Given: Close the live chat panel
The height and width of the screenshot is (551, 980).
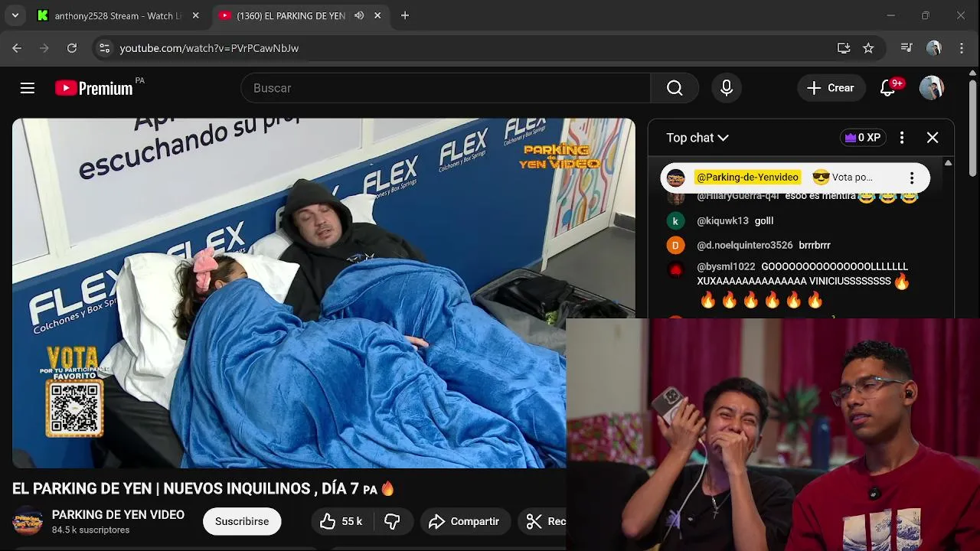Looking at the screenshot, I should [933, 138].
